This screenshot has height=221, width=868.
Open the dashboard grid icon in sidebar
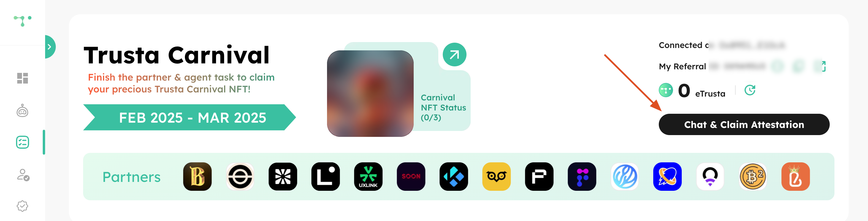(23, 78)
